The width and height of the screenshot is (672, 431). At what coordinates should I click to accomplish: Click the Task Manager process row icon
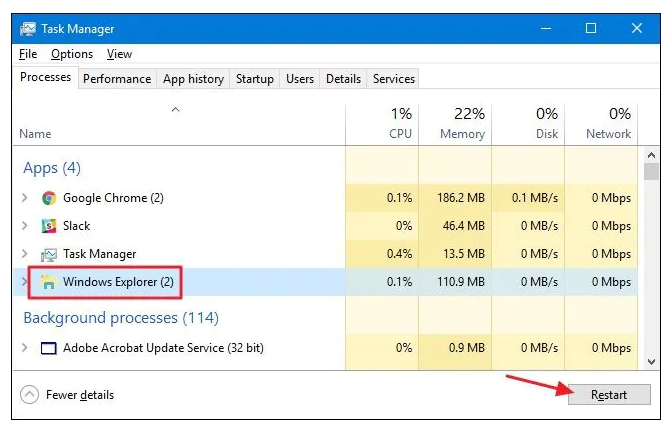(49, 254)
